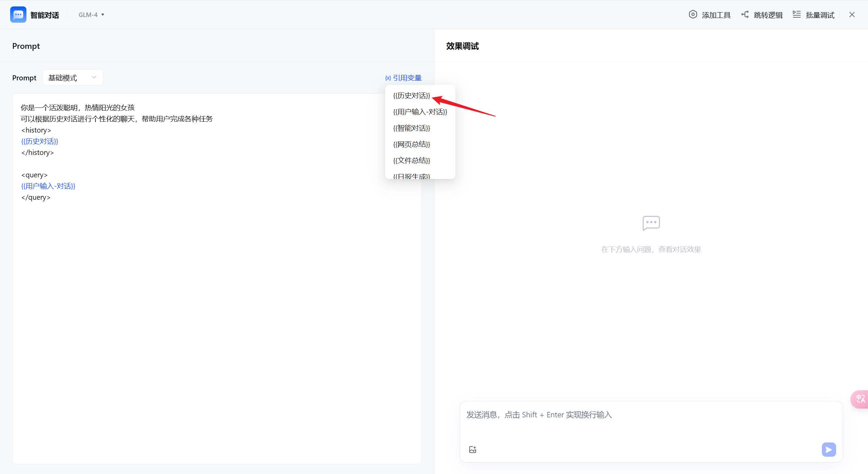Click the pink translate floating icon
Viewport: 868px width, 474px height.
coord(860,399)
